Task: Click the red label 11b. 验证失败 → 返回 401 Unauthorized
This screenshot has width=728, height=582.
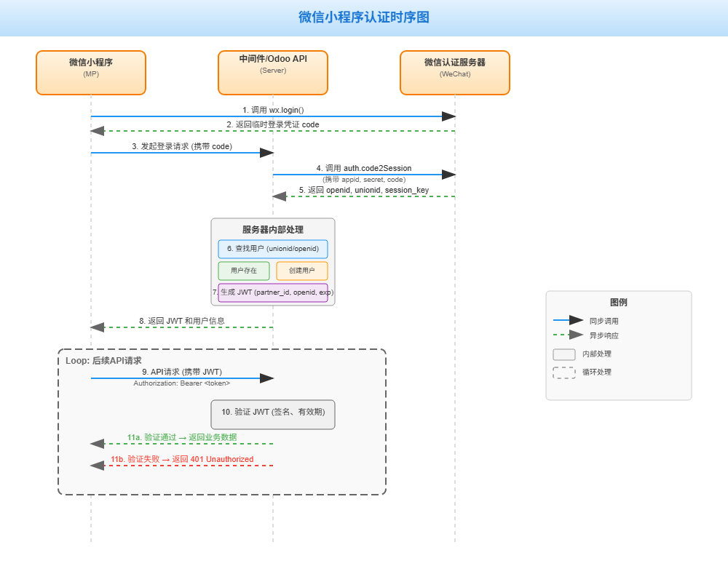Action: coord(182,459)
